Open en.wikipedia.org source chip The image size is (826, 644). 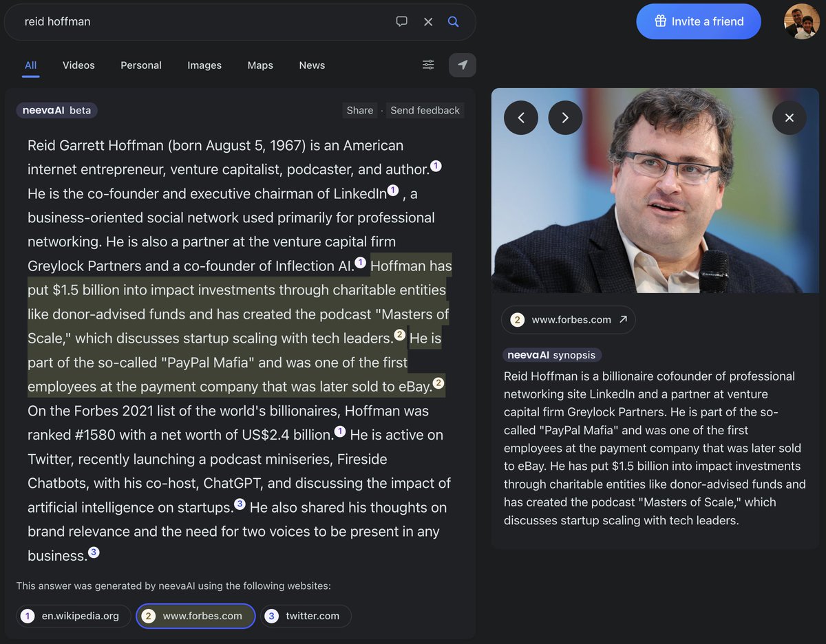point(72,616)
